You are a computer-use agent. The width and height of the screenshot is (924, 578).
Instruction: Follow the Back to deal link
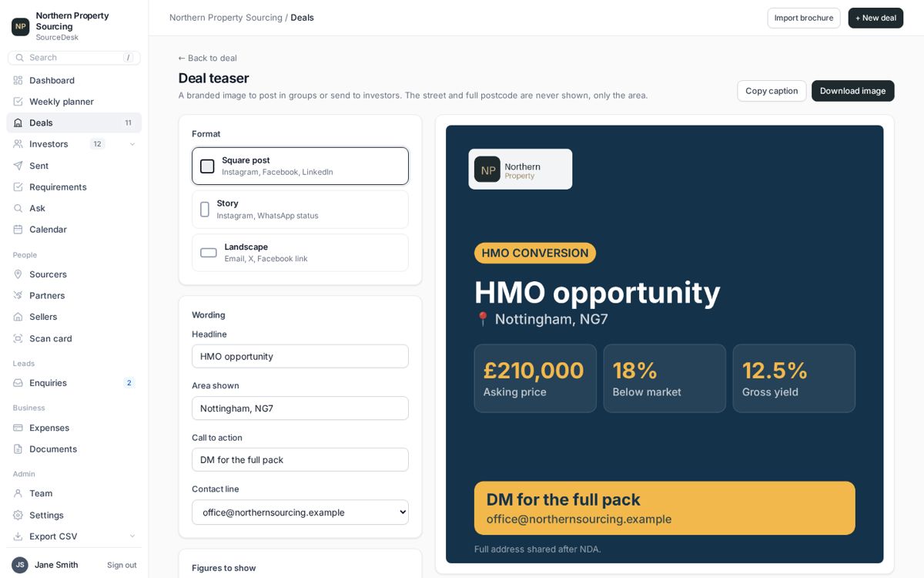tap(208, 58)
